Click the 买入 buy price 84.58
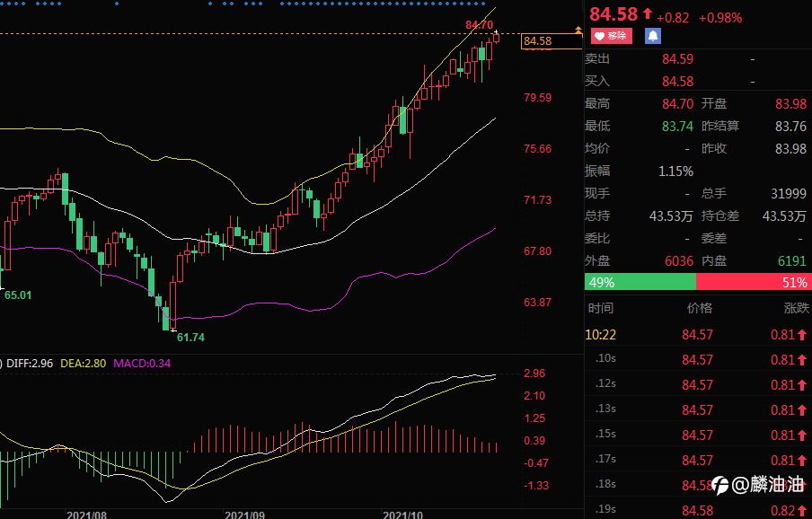The height and width of the screenshot is (519, 812). coord(677,82)
